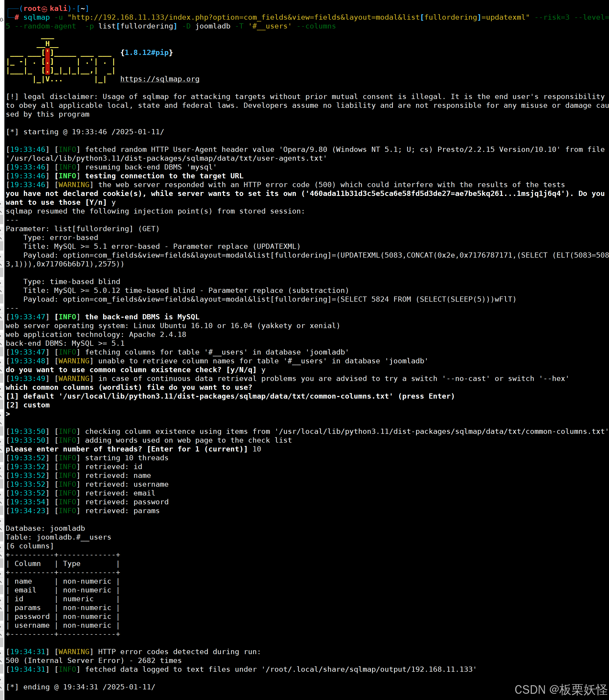Click the sqlmap command word at prompt

click(36, 17)
